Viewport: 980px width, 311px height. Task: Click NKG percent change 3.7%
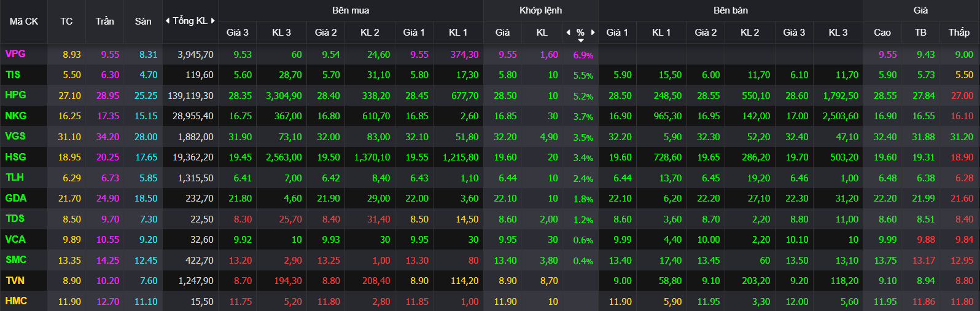coord(583,117)
